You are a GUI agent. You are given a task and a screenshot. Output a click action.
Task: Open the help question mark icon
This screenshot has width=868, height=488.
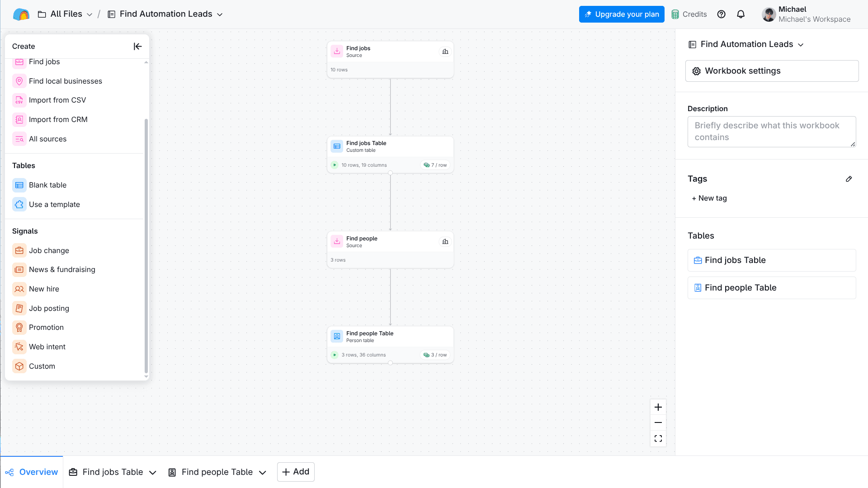click(722, 14)
